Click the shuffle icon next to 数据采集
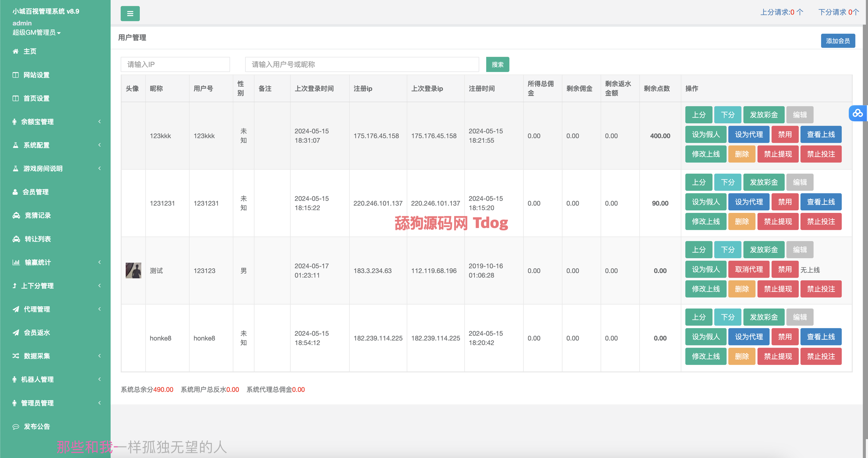The height and width of the screenshot is (458, 868). click(x=16, y=356)
